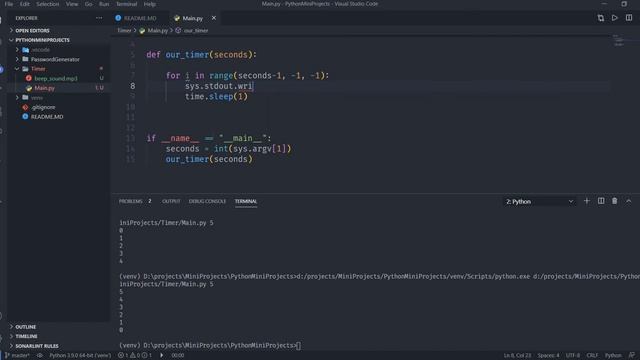
Task: Click Timer folder in breadcrumb
Action: point(124,31)
